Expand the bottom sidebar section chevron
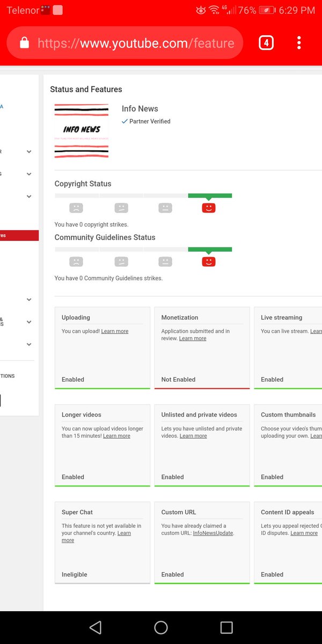 (29, 345)
